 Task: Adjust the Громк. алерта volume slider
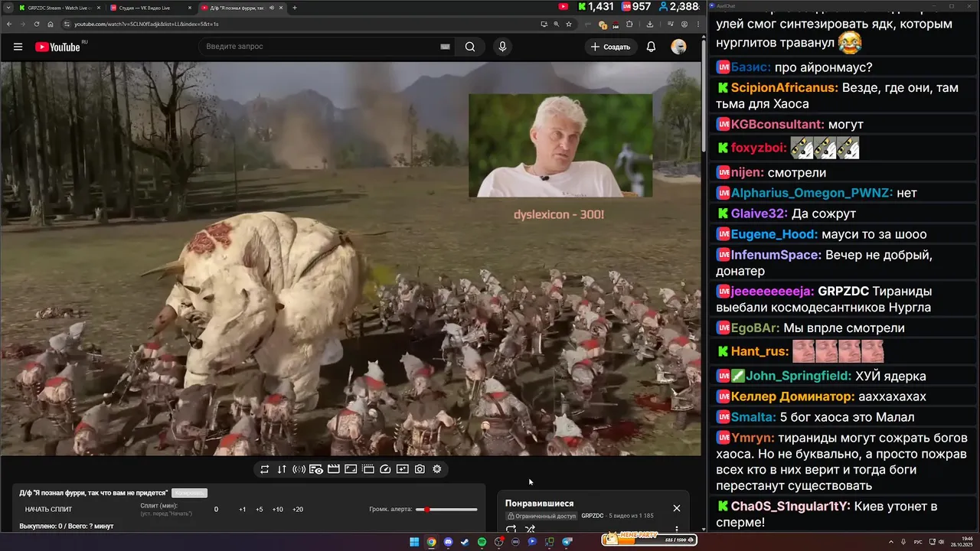coord(446,509)
